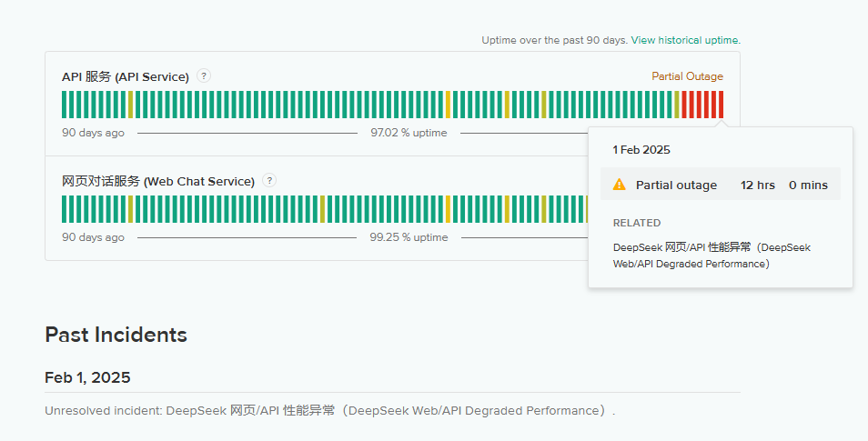Click the help icon beside API Service
The height and width of the screenshot is (441, 868).
pyautogui.click(x=204, y=75)
